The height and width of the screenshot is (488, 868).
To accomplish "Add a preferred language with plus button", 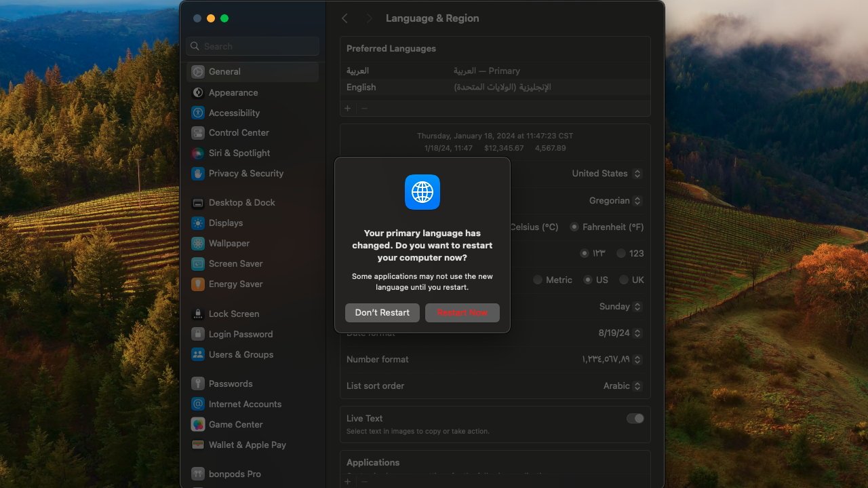I will pos(348,109).
